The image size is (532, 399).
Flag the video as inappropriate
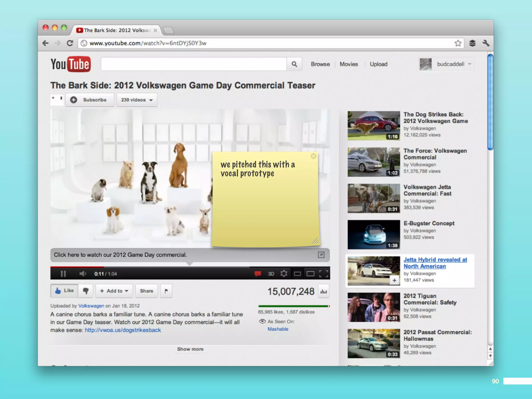pyautogui.click(x=166, y=291)
